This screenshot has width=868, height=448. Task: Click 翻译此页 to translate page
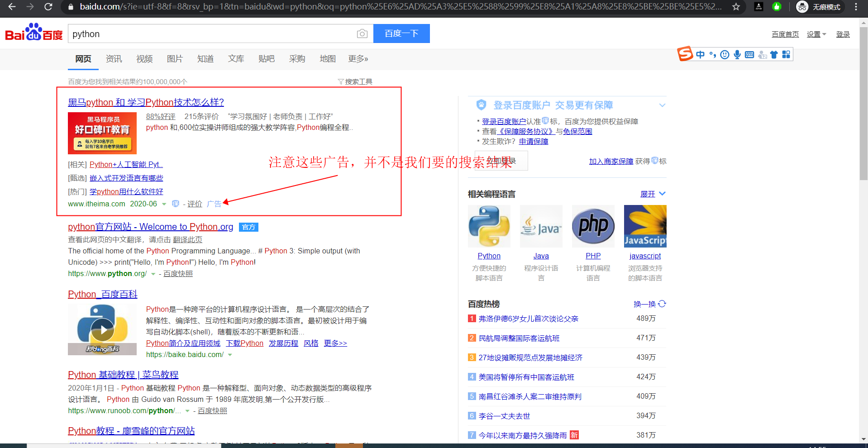click(187, 239)
